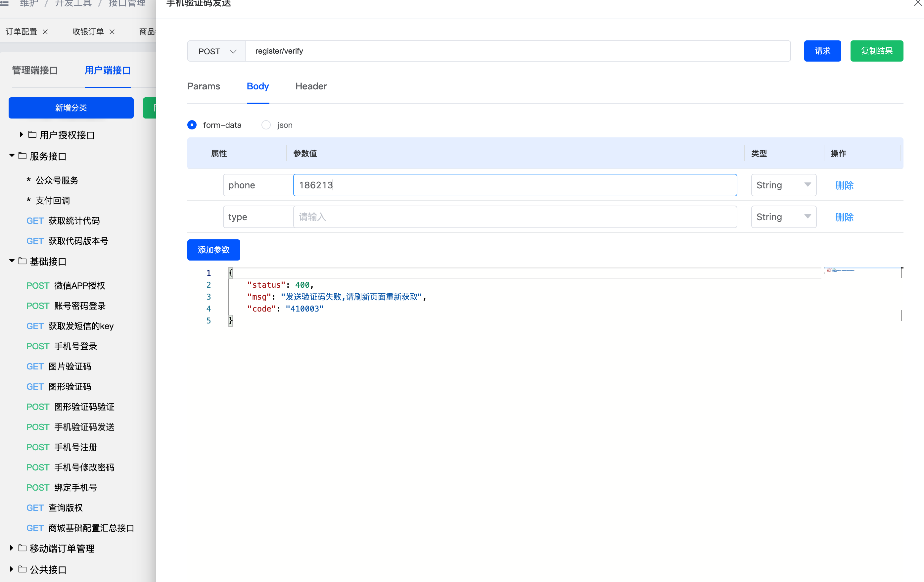The height and width of the screenshot is (582, 924).
Task: Close the 收银订单 tab
Action: [x=112, y=32]
